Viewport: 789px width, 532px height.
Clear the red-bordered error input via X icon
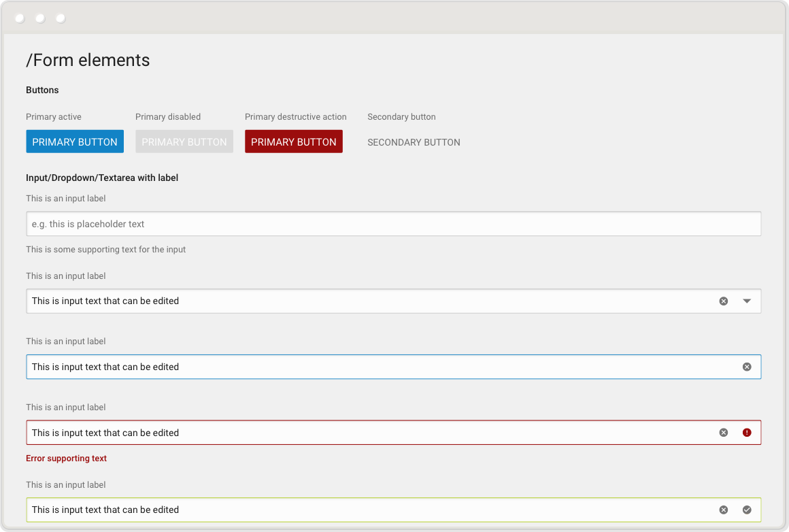click(x=724, y=433)
